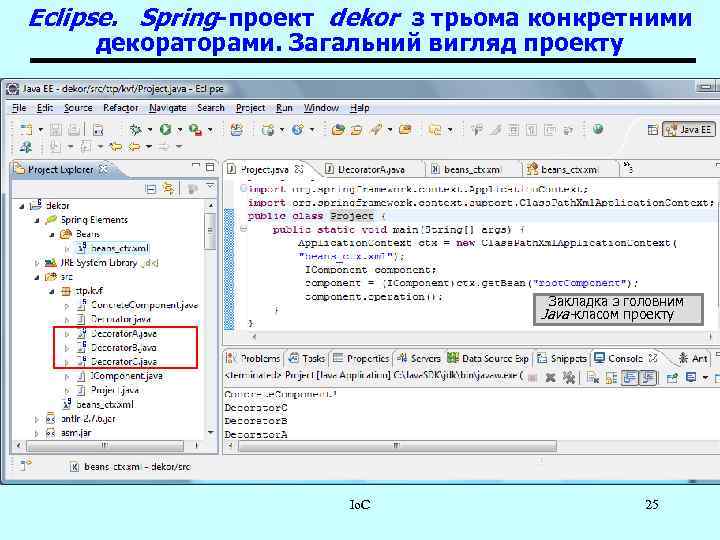Open the Debug dropdown arrow
The height and width of the screenshot is (540, 720).
(x=150, y=130)
